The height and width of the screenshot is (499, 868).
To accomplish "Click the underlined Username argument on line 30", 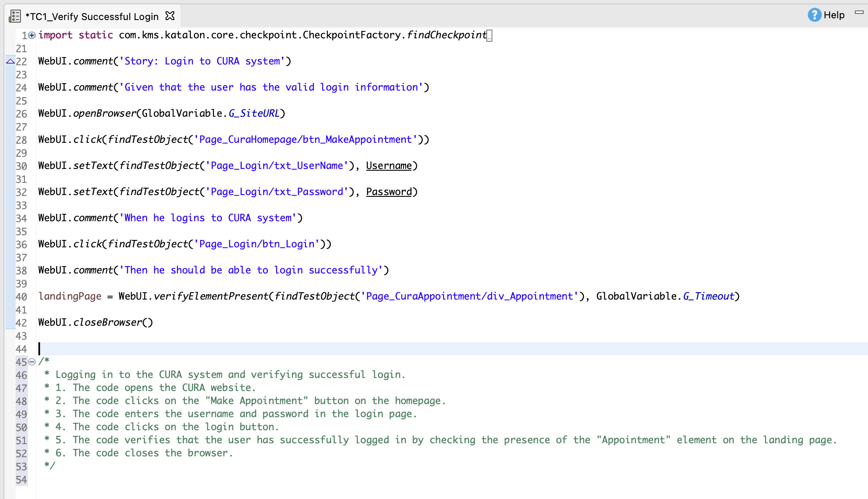I will [388, 165].
